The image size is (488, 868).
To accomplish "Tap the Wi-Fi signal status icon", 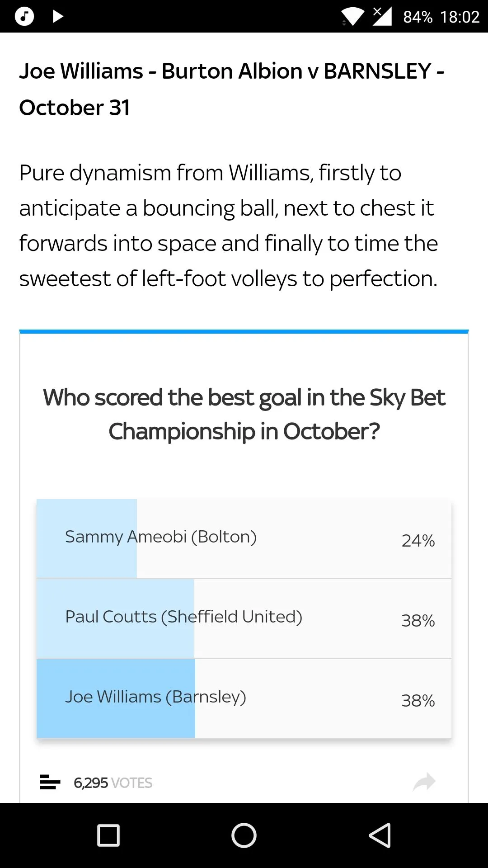I will (x=352, y=17).
